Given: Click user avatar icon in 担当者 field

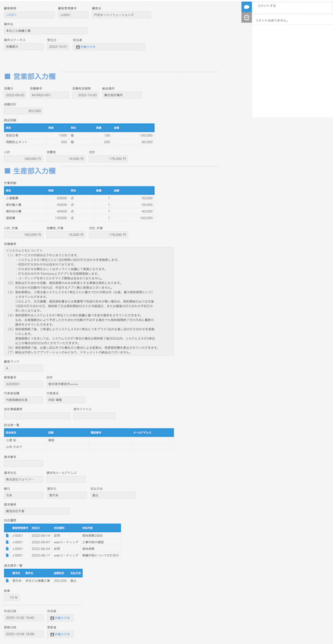Looking at the screenshot, I should coord(78,47).
